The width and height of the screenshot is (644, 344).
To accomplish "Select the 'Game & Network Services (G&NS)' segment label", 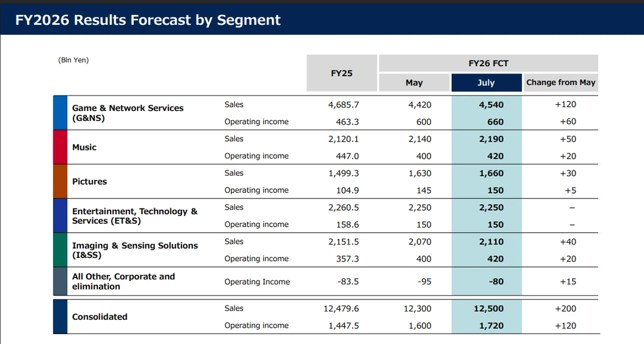I will [x=128, y=113].
